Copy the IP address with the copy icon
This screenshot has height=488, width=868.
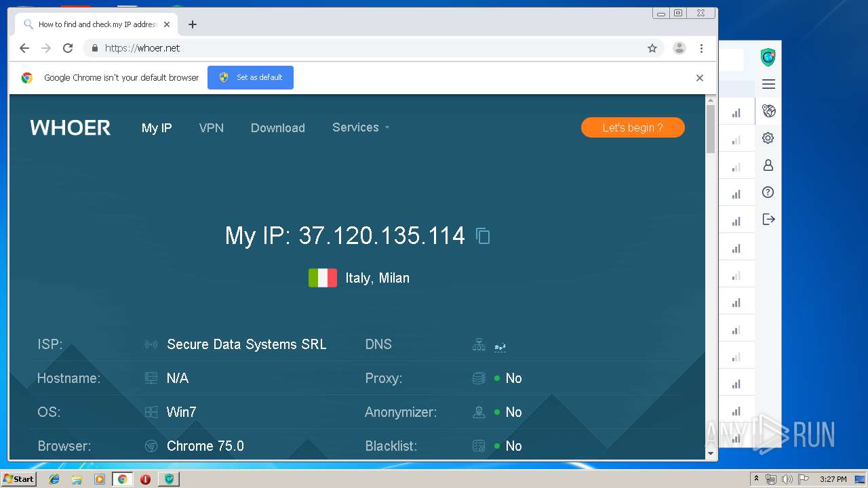[483, 236]
